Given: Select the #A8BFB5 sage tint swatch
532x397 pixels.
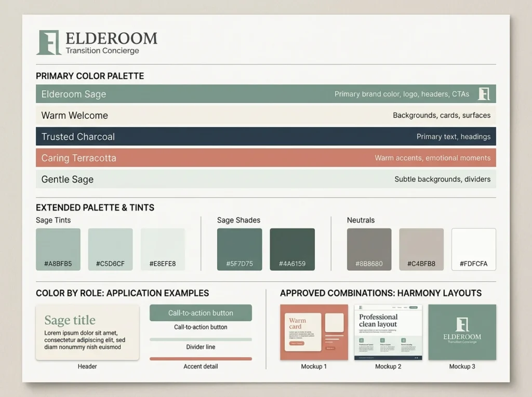Looking at the screenshot, I should tap(58, 249).
